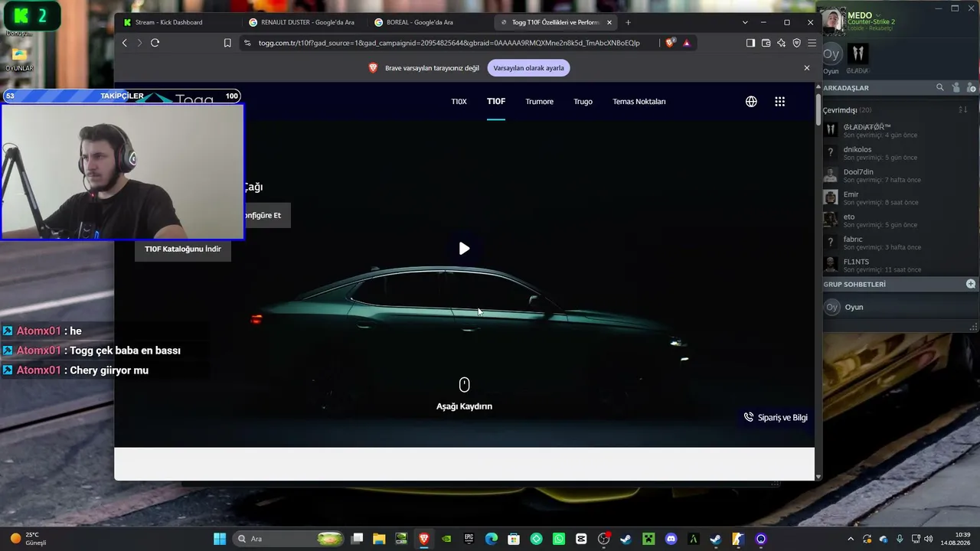
Task: Toggle the Brave sidebar panel
Action: click(750, 43)
